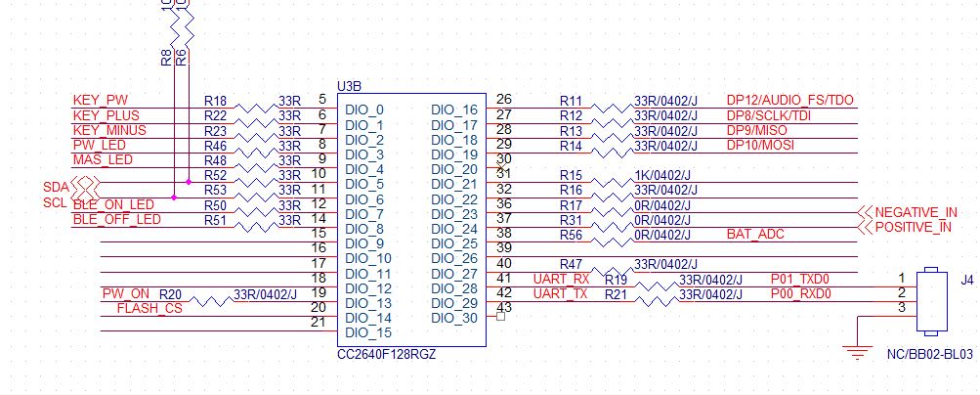Click the DP12/AUDIO_FS/TDO net label

[790, 100]
